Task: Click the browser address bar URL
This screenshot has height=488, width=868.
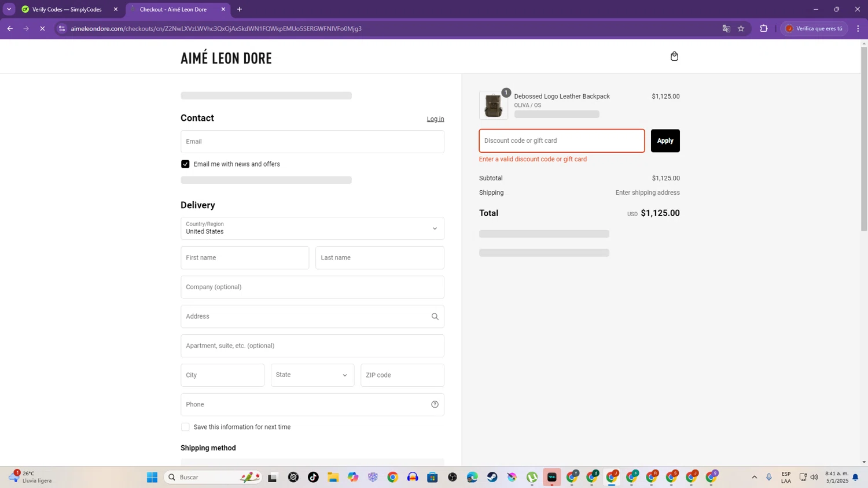Action: [216, 28]
